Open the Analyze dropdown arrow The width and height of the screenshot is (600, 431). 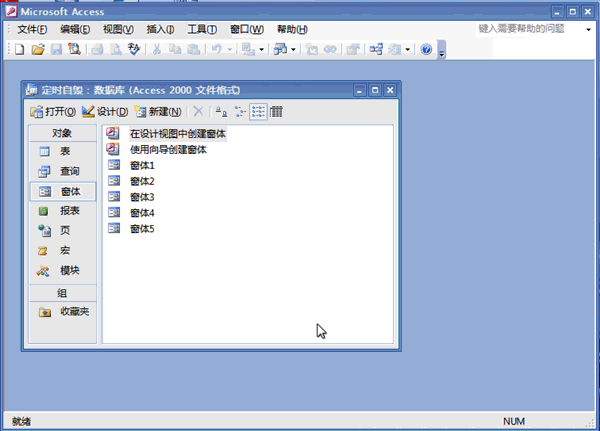293,49
